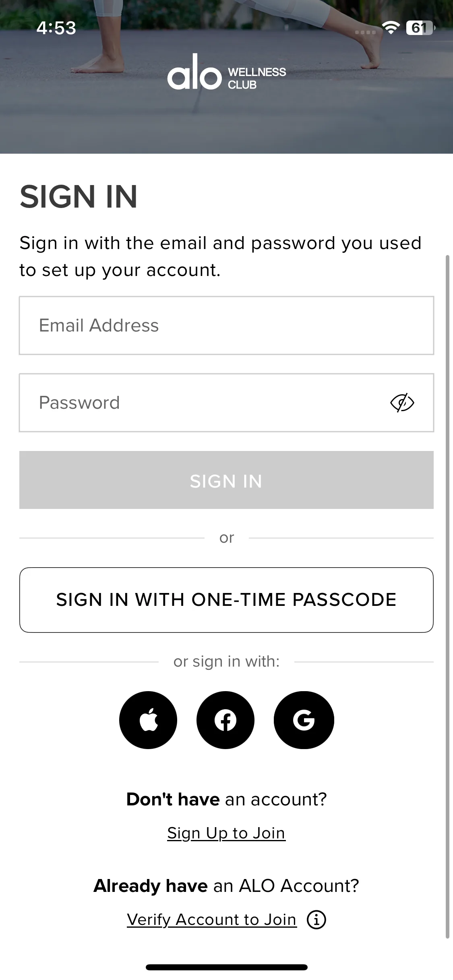Tap the cellular signal dots indicator
The image size is (453, 980).
(x=366, y=32)
